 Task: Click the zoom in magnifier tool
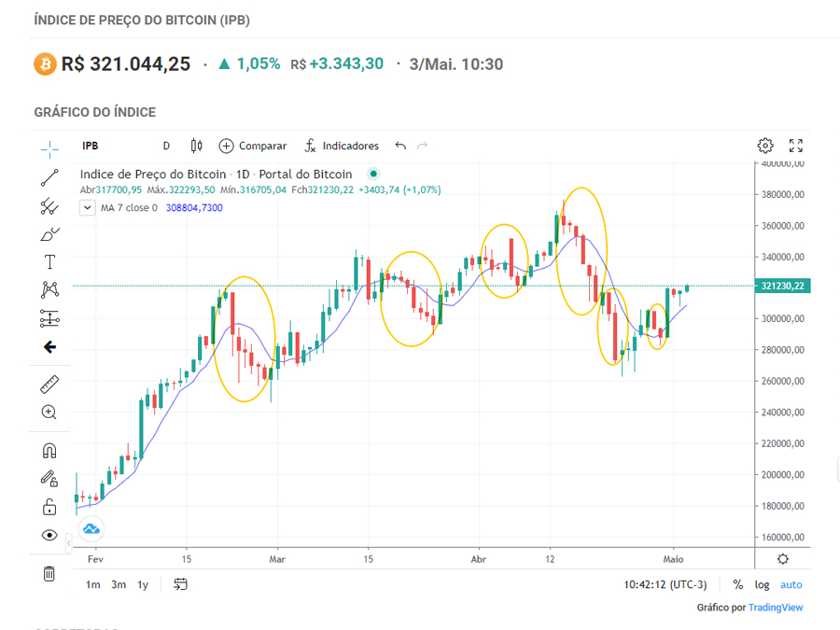49,413
